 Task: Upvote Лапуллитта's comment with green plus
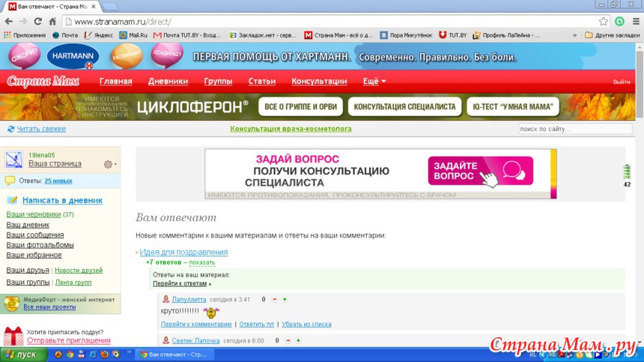point(285,299)
